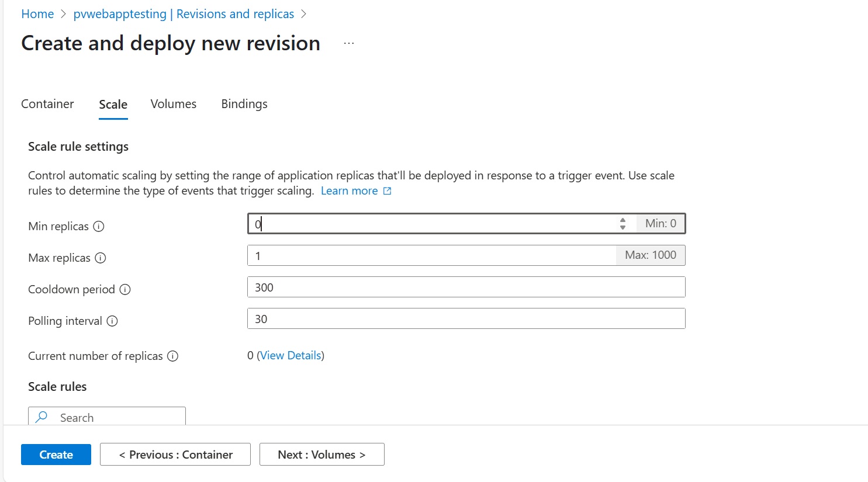Click info icon for Current number of replicas
Screen dimensions: 868x482
click(x=172, y=356)
